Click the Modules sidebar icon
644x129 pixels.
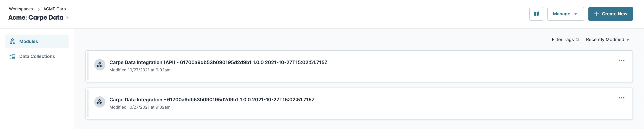pos(12,41)
